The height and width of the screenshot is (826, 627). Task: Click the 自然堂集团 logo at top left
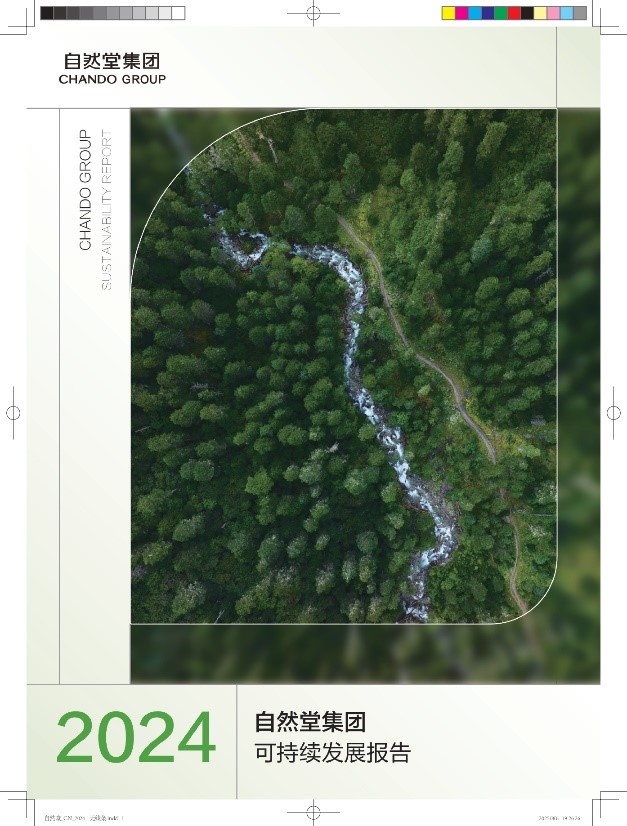[x=112, y=61]
